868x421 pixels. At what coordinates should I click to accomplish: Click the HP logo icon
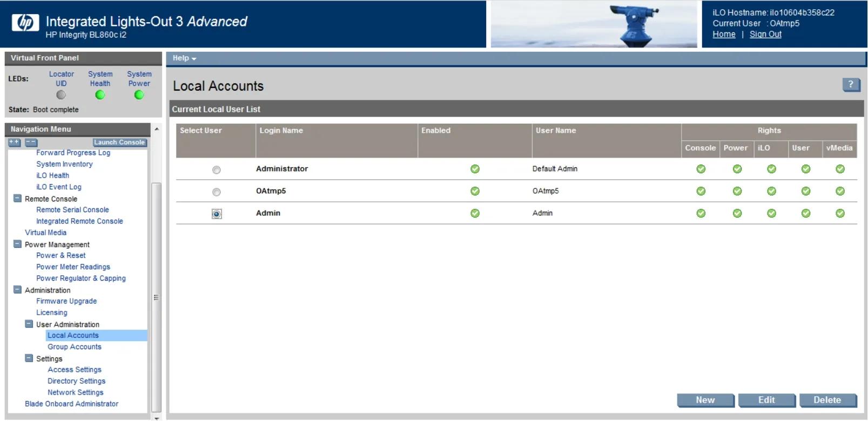pyautogui.click(x=25, y=22)
